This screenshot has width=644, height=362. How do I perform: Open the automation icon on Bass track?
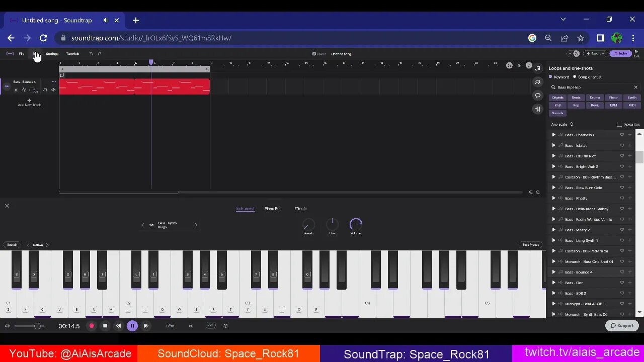[24, 90]
